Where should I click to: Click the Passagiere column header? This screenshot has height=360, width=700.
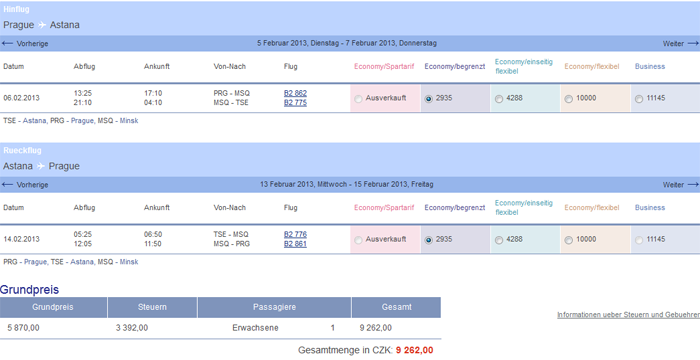point(274,307)
